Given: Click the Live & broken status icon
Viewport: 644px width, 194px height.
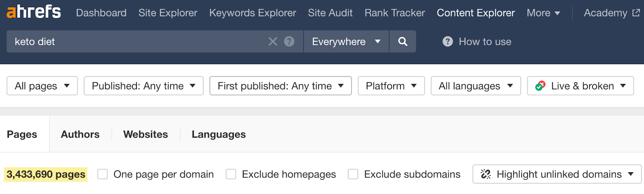Looking at the screenshot, I should 540,86.
